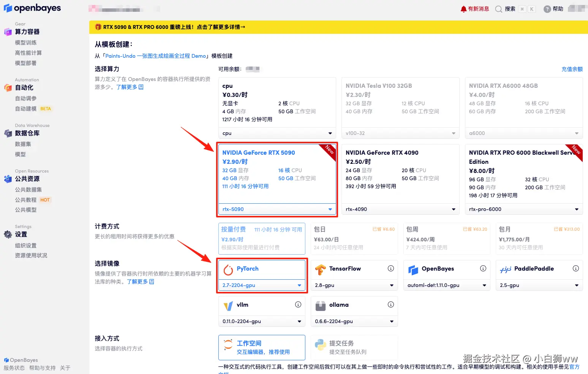Open the Paints-Undo template link
This screenshot has width=588, height=374.
(155, 56)
